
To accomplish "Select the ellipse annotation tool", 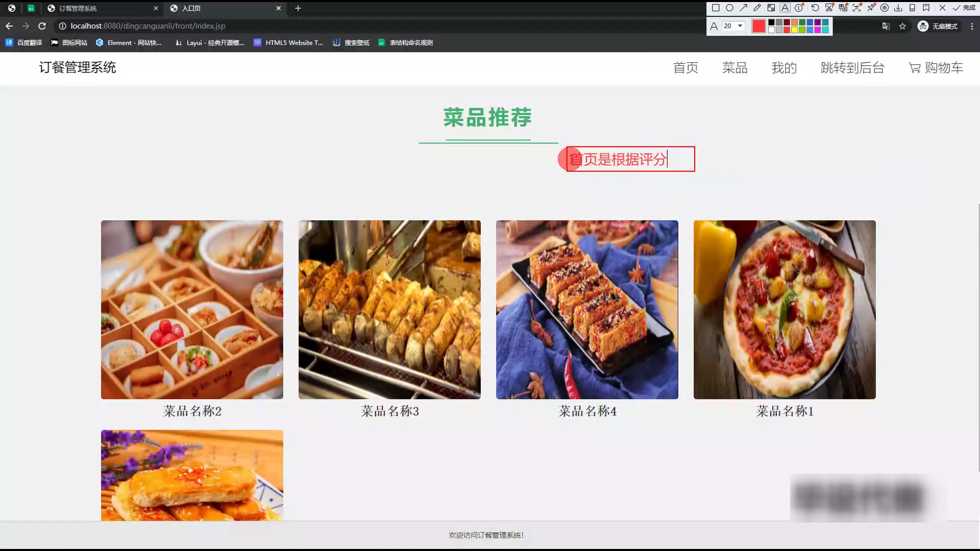I will pos(729,8).
